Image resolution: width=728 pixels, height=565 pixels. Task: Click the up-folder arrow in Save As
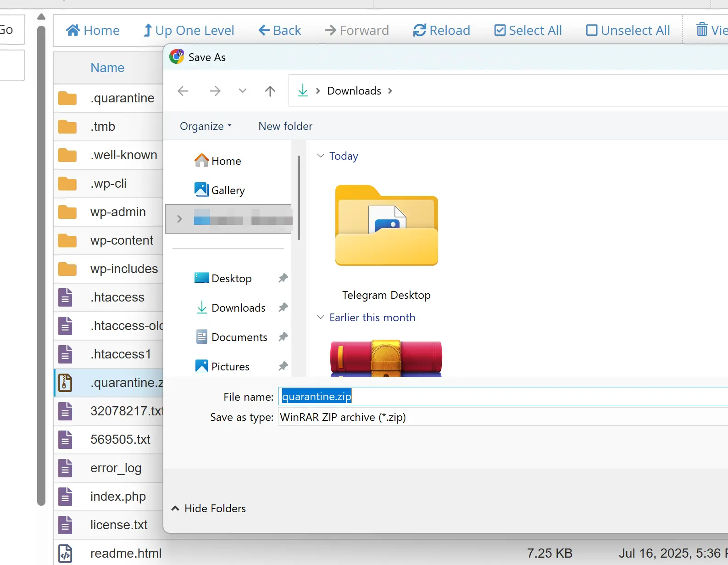point(270,91)
